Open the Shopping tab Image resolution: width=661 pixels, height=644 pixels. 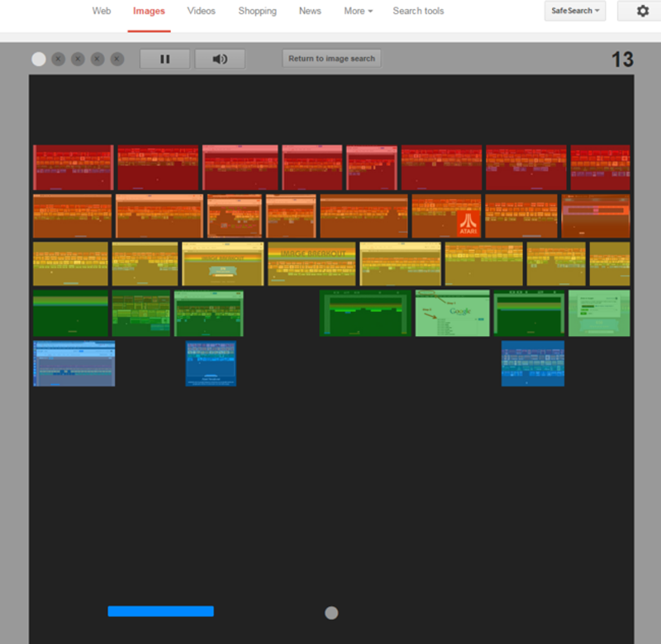(x=257, y=11)
